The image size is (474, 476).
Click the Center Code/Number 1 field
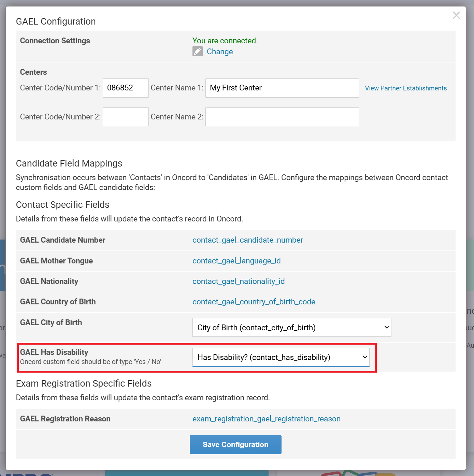click(x=126, y=88)
